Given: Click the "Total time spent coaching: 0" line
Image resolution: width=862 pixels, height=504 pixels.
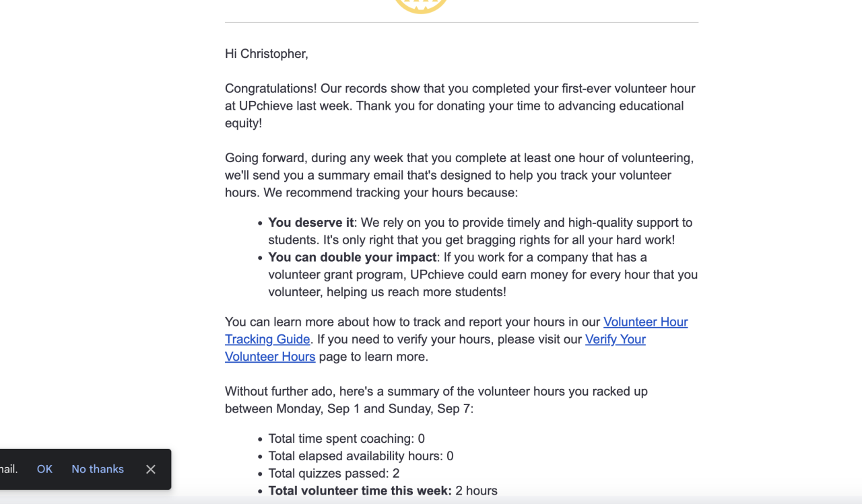Looking at the screenshot, I should 346,439.
